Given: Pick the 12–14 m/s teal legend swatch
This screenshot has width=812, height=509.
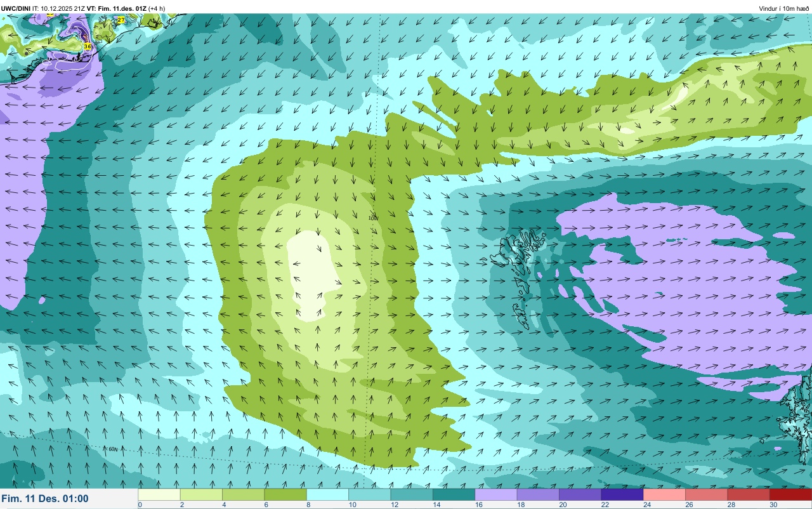Looking at the screenshot, I should point(412,494).
